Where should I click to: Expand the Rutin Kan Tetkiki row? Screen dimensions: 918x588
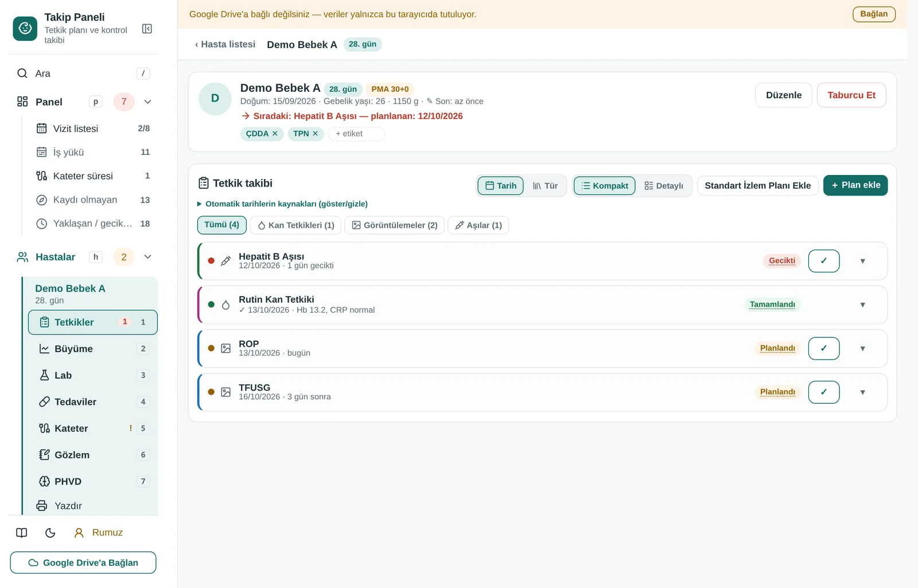point(862,305)
